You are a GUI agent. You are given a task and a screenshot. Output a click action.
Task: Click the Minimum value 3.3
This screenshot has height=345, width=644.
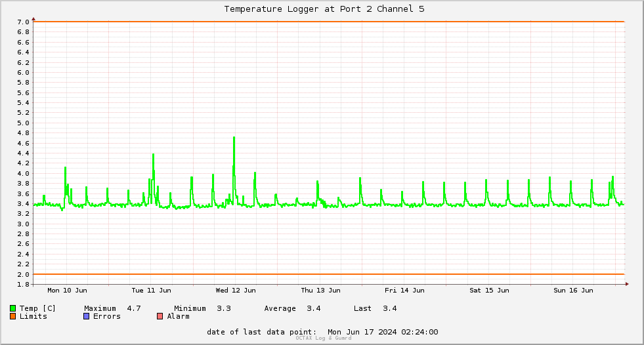pos(224,308)
